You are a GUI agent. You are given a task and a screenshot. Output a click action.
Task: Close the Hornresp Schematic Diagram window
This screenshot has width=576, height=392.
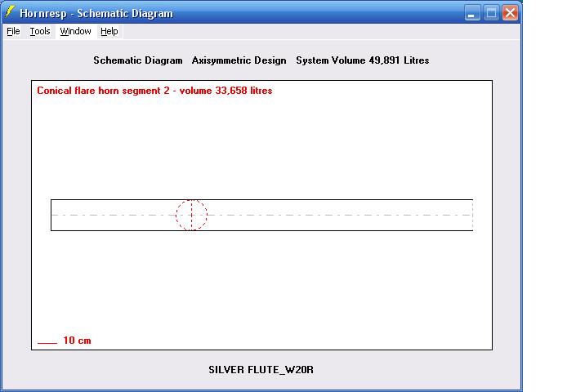tap(511, 13)
